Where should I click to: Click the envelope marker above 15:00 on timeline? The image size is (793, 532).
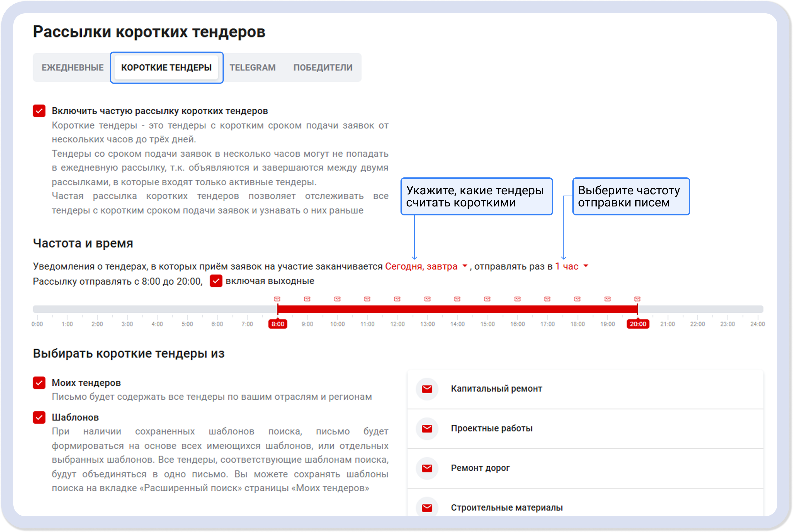pyautogui.click(x=487, y=299)
